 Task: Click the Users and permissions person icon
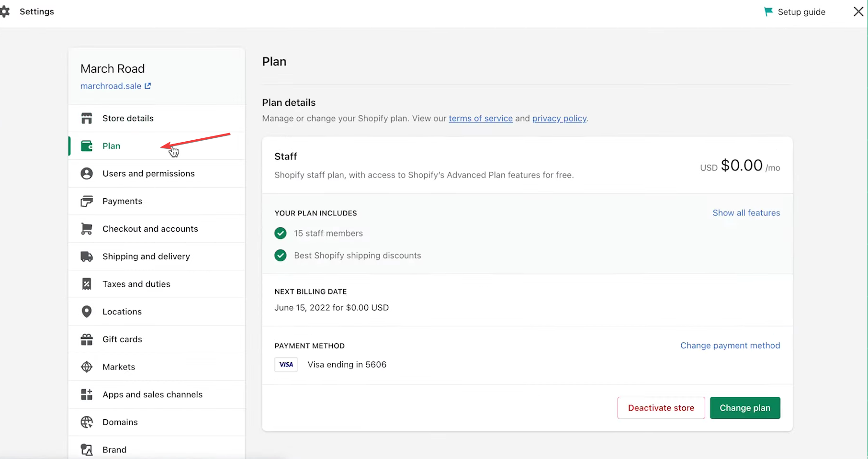[x=87, y=173]
